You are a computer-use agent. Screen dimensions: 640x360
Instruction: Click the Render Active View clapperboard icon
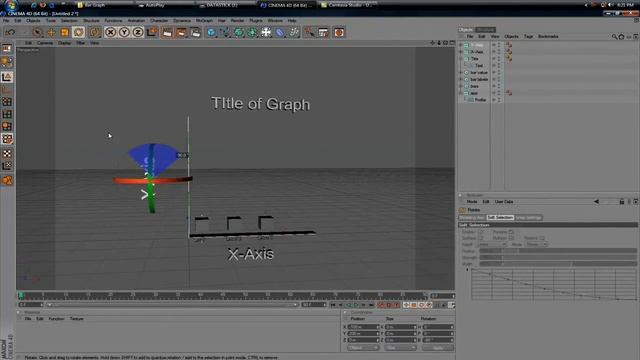tap(167, 32)
